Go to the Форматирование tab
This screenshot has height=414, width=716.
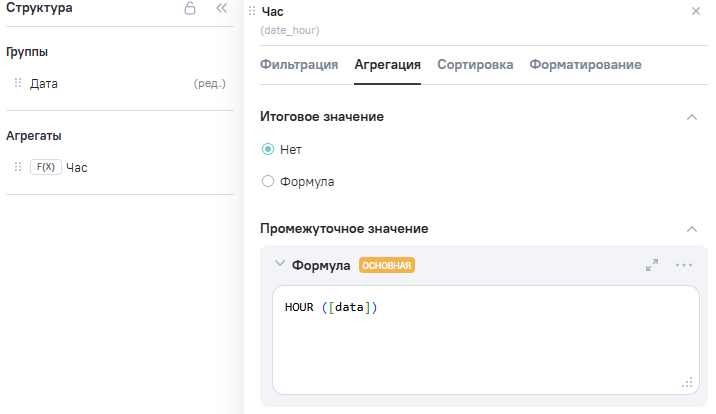[x=585, y=65]
